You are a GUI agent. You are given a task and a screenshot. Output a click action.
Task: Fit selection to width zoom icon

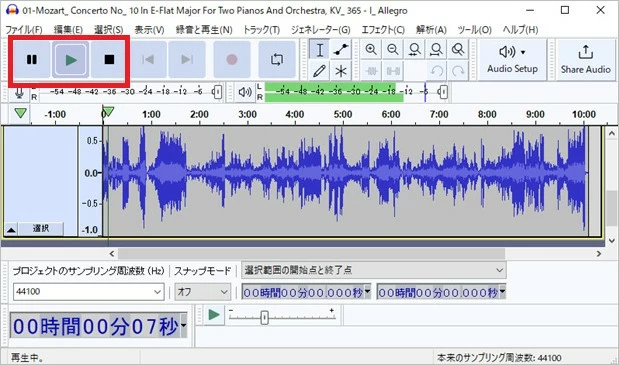[414, 49]
